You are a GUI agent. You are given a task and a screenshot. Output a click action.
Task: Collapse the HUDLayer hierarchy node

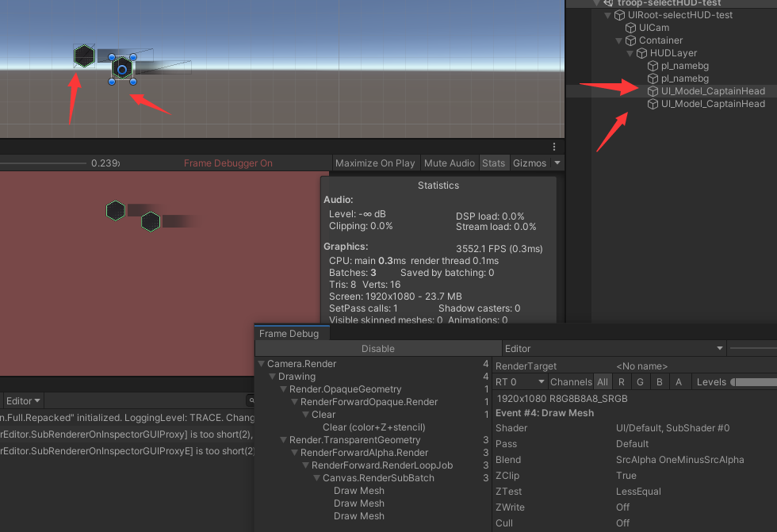(630, 53)
